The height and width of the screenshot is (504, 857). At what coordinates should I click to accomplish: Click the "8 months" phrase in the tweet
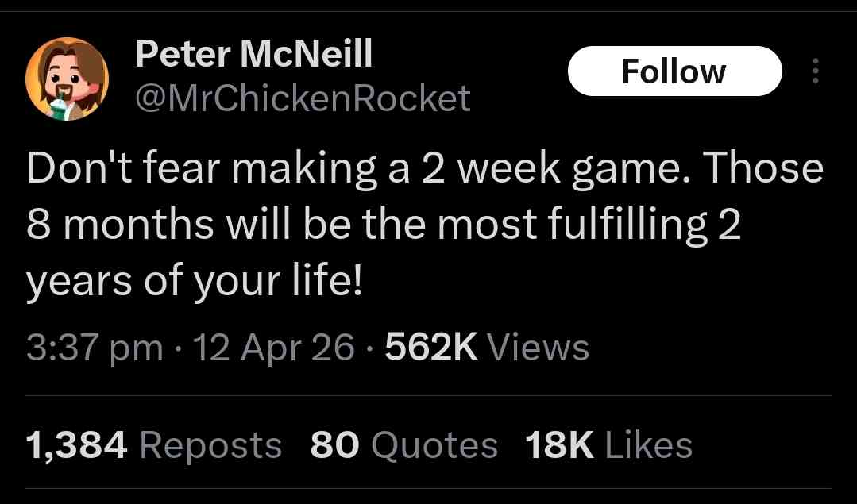120,225
